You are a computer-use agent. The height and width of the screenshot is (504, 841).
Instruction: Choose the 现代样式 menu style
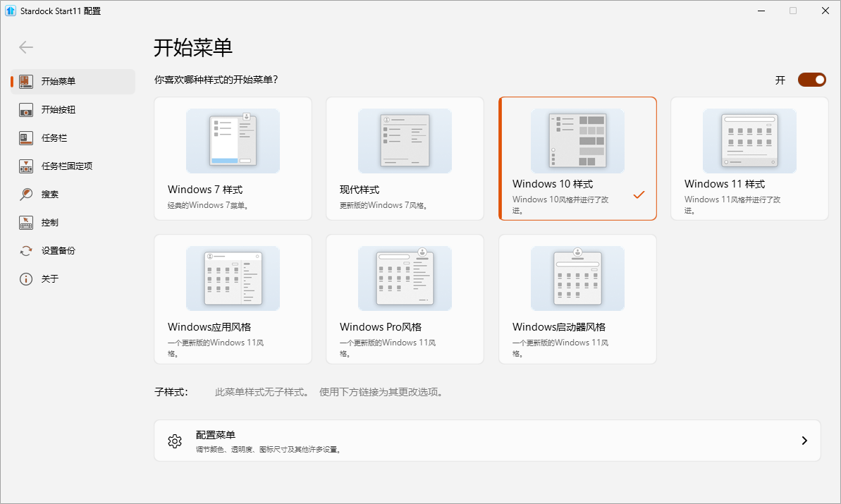[405, 159]
